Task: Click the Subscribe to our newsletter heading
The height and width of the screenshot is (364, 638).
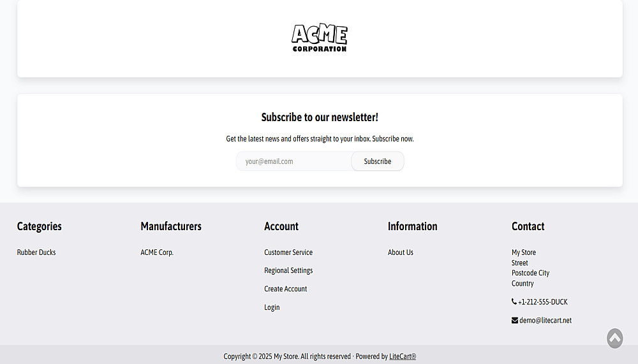Action: tap(320, 117)
